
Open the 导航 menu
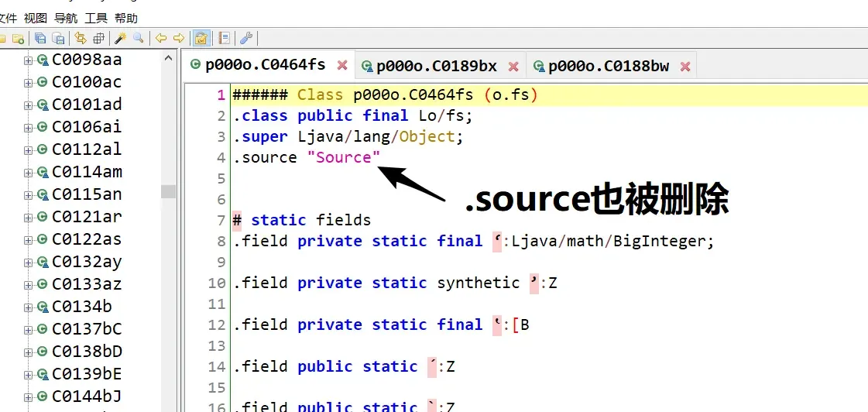[x=66, y=18]
